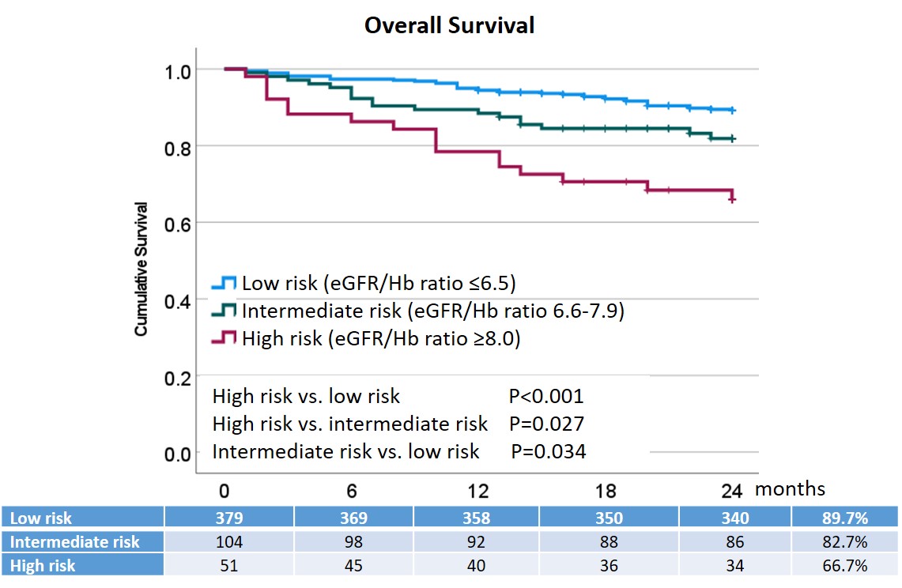
Task: Click the censor mark ending the Low risk curve
Action: tap(734, 110)
